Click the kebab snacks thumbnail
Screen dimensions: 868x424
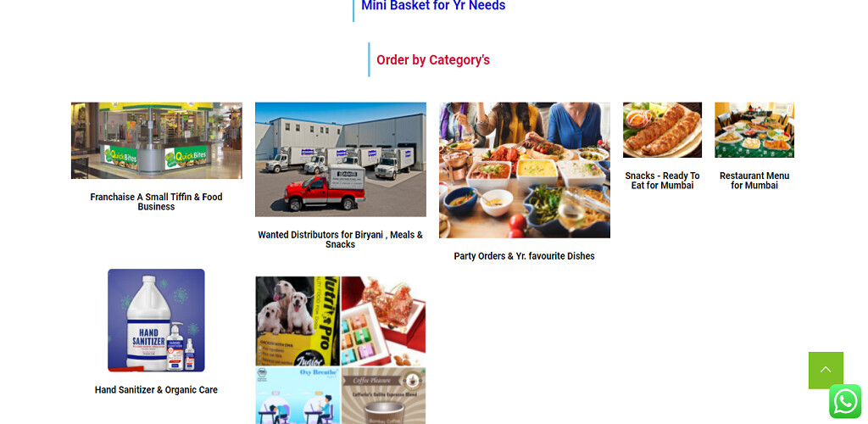pyautogui.click(x=662, y=130)
